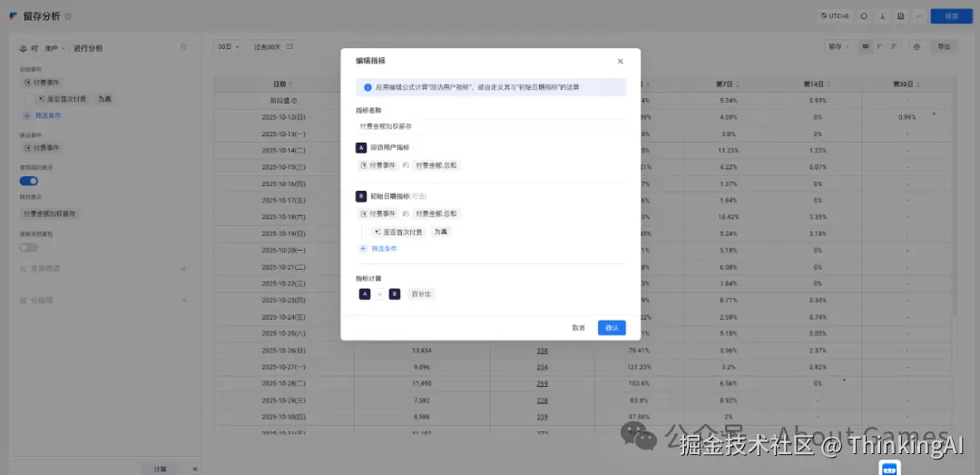The image size is (980, 475).
Task: Click the plus icon beside 分组项
Action: click(x=183, y=301)
